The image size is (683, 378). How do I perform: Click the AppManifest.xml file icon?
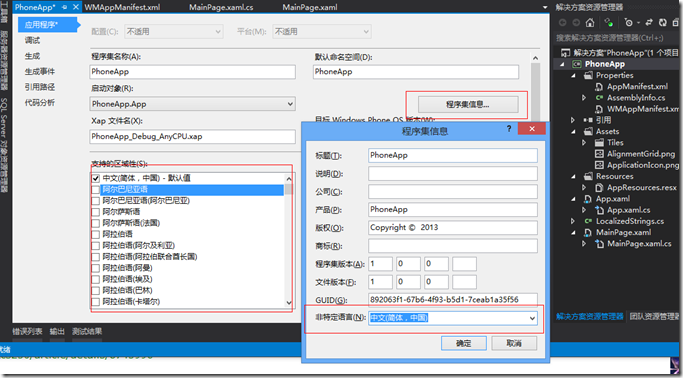point(599,87)
